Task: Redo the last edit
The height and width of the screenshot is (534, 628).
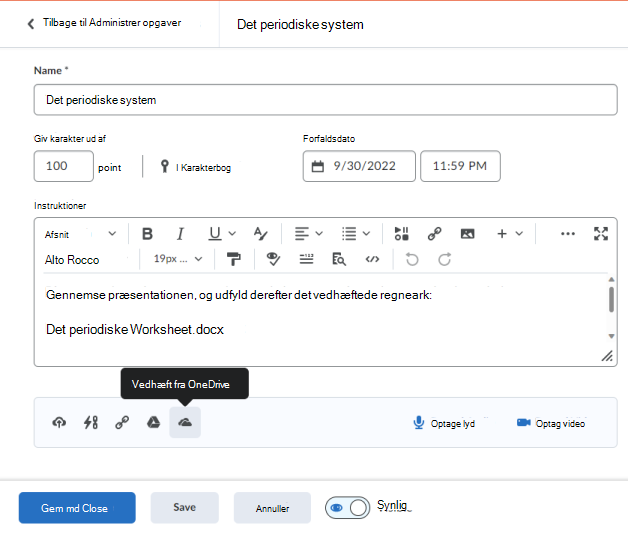Action: pyautogui.click(x=445, y=259)
